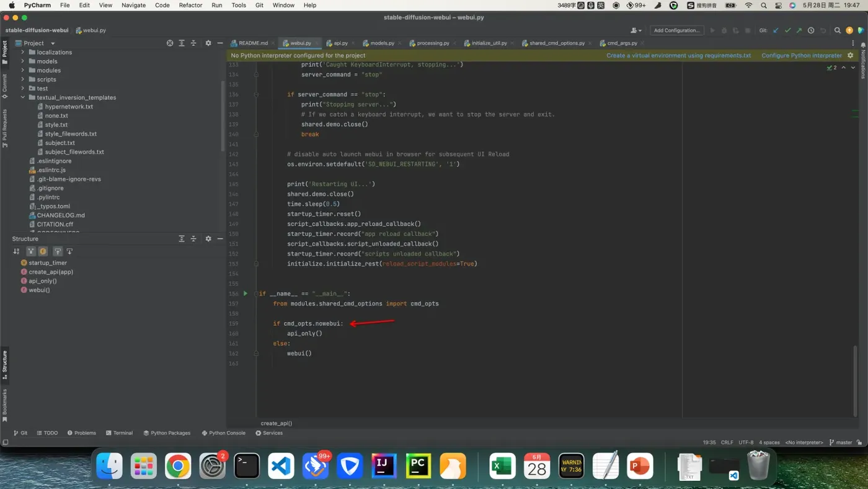Click the UTF-8 encoding in status bar
This screenshot has height=489, width=868.
coord(746,442)
